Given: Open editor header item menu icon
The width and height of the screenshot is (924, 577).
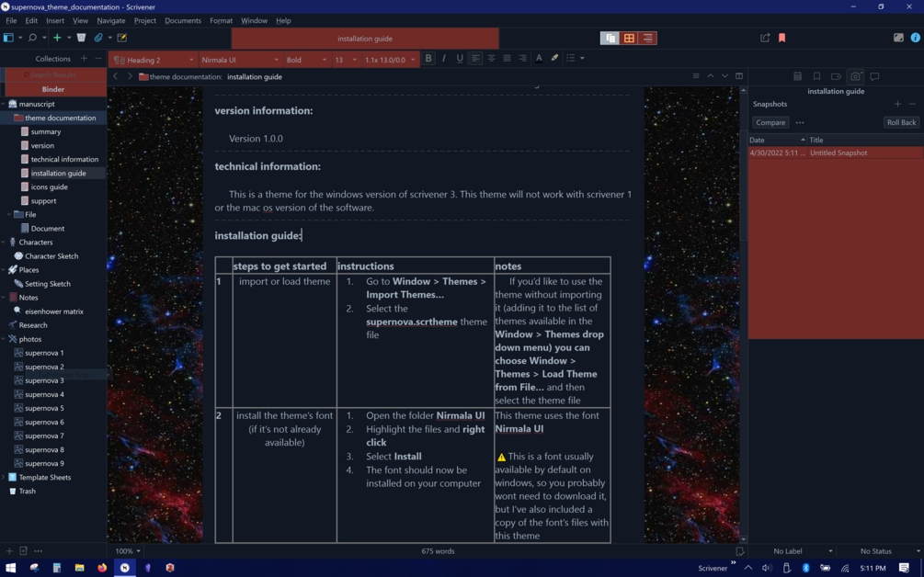Looking at the screenshot, I should coord(696,76).
